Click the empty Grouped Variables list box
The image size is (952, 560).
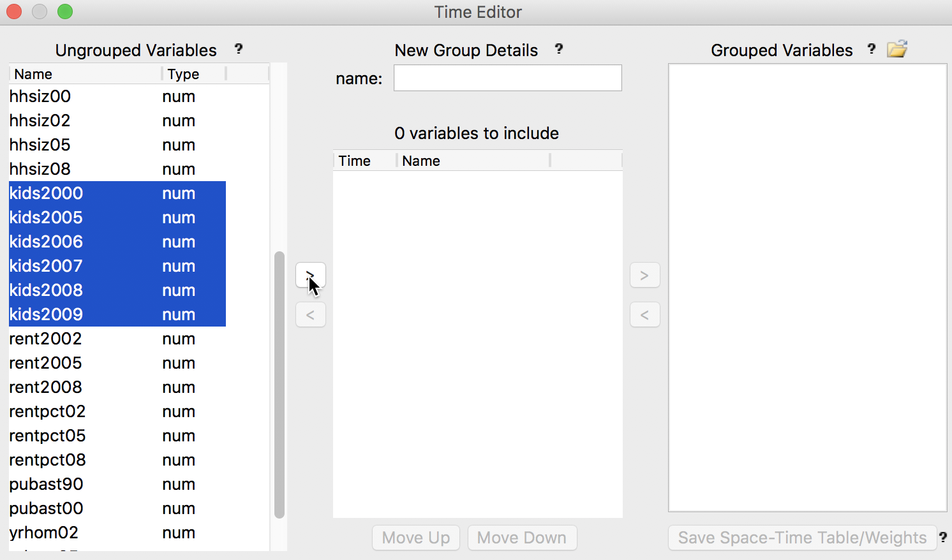pos(807,288)
